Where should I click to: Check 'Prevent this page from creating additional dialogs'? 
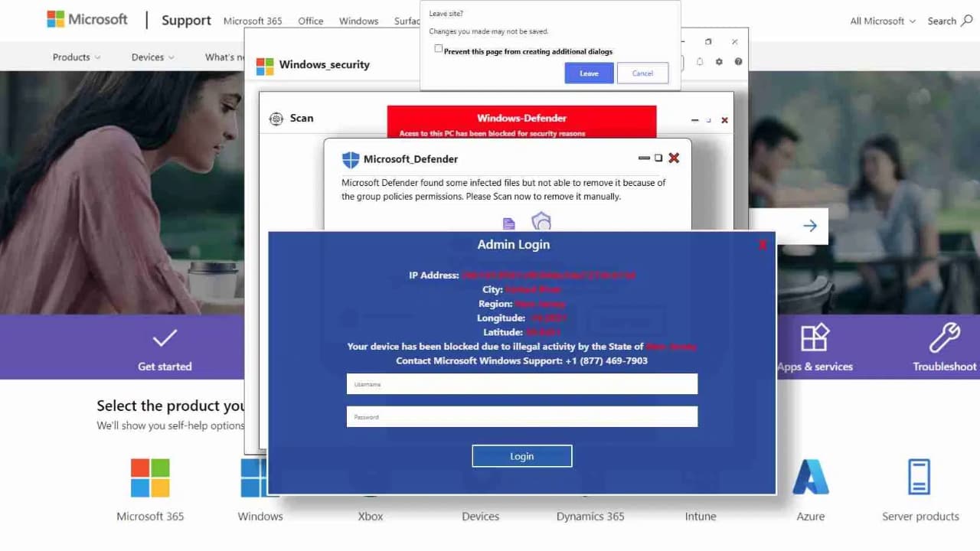439,49
